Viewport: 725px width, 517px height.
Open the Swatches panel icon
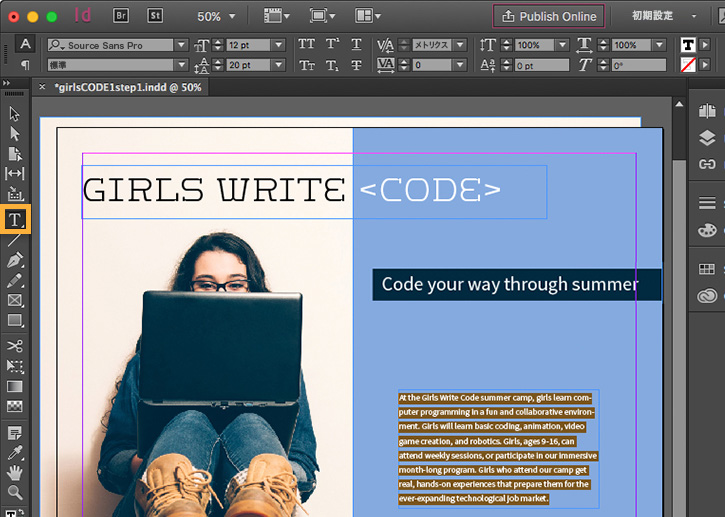point(707,269)
